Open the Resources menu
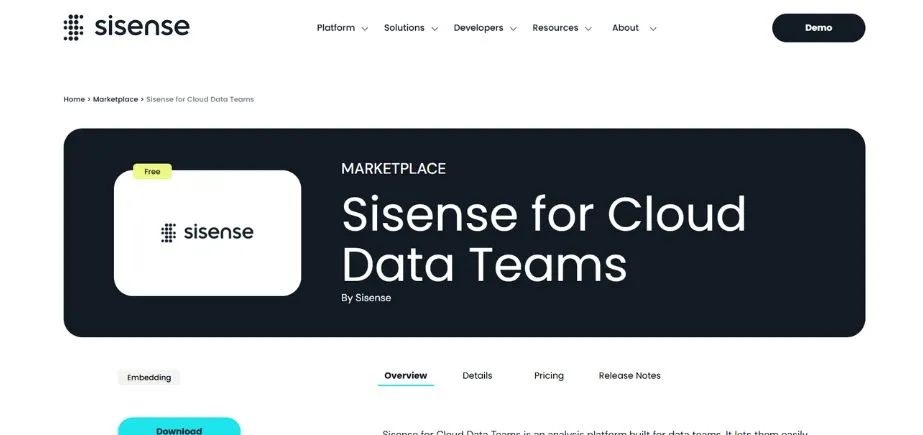The height and width of the screenshot is (435, 923). pos(555,28)
